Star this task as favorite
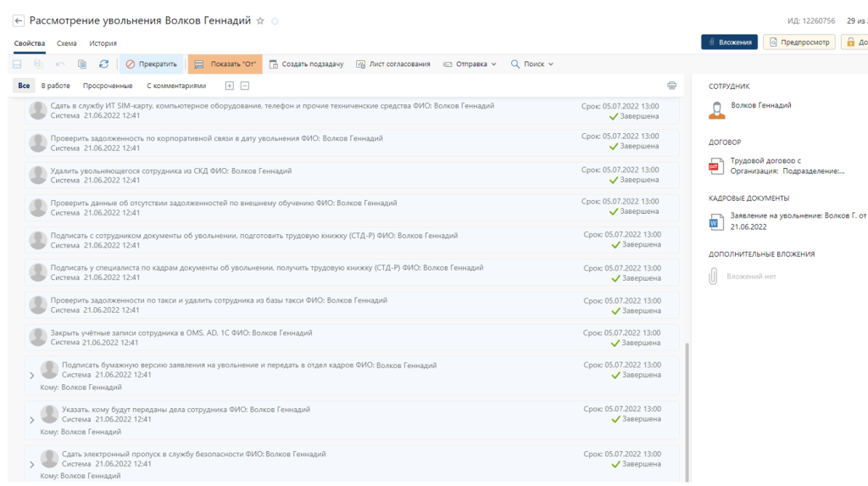Image resolution: width=868 pixels, height=486 pixels. tap(260, 20)
